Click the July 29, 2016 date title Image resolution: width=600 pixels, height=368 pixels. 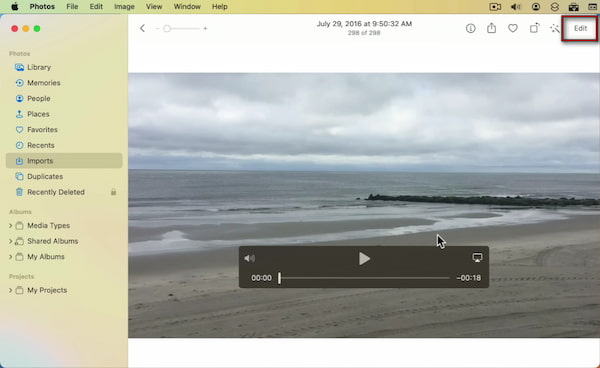click(364, 24)
